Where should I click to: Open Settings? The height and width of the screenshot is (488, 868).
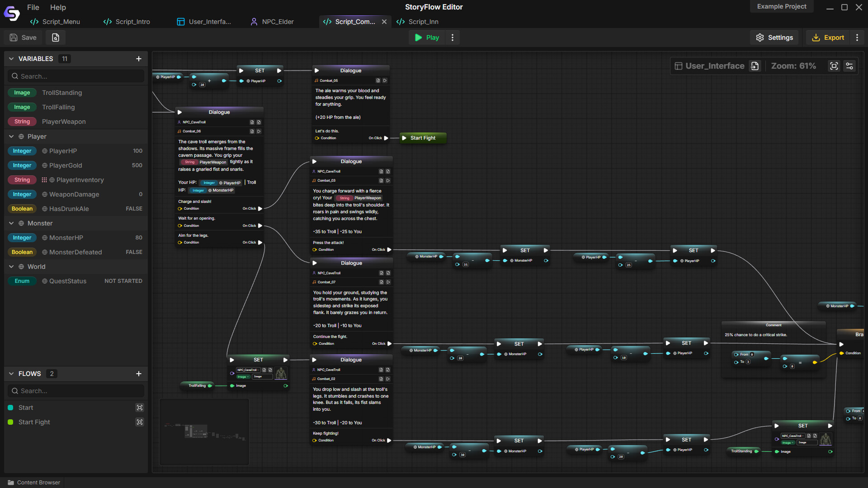coord(774,38)
